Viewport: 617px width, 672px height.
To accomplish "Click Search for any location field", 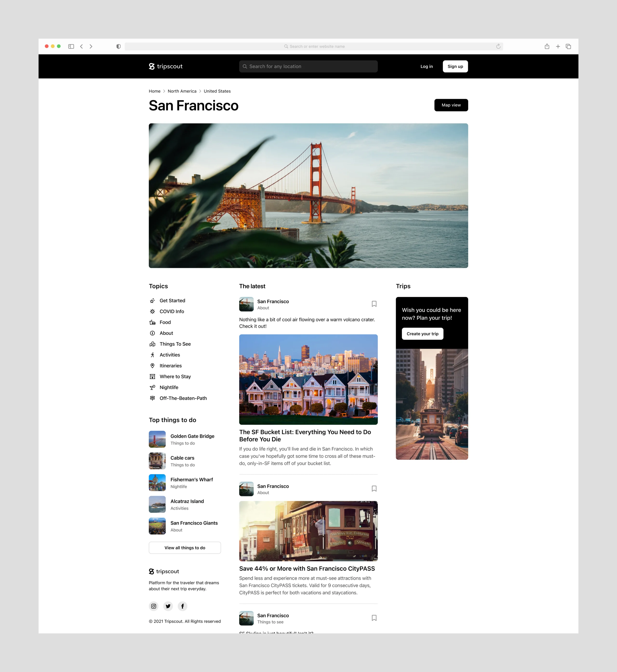I will coord(308,67).
